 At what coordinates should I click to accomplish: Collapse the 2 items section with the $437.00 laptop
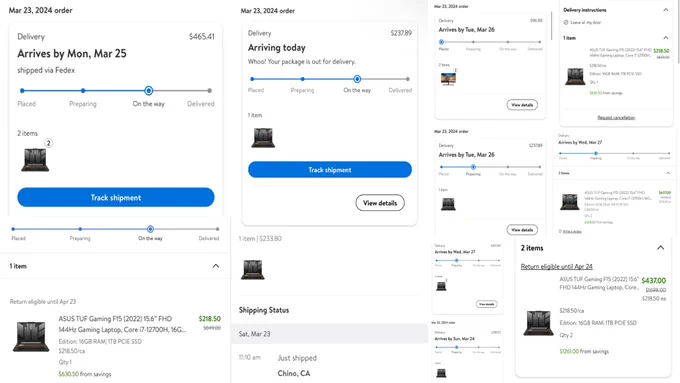[660, 248]
